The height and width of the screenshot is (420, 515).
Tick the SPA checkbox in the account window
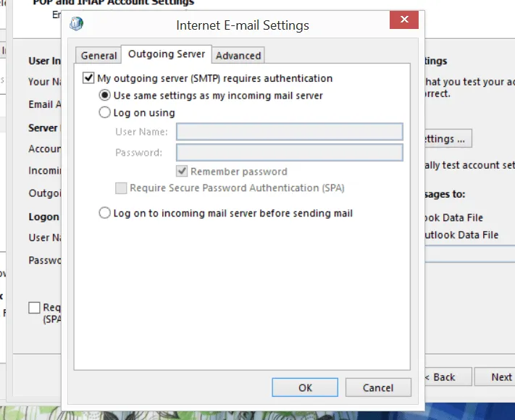(34, 308)
